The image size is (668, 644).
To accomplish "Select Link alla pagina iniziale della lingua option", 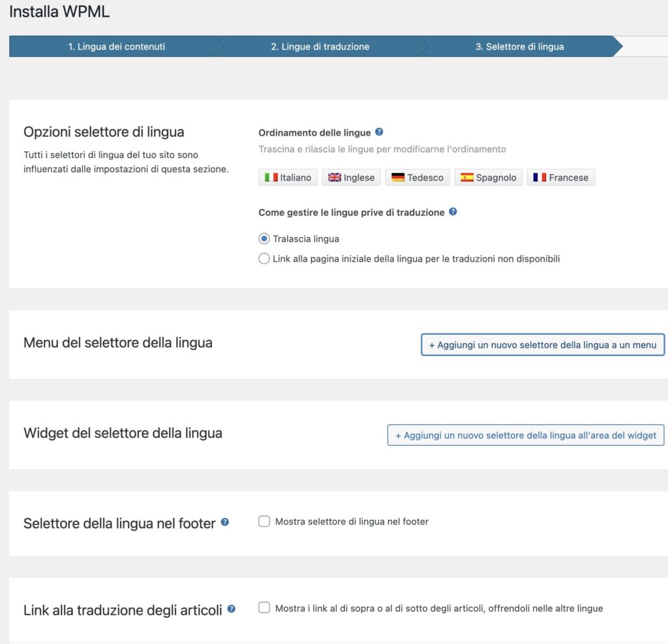I will 264,258.
